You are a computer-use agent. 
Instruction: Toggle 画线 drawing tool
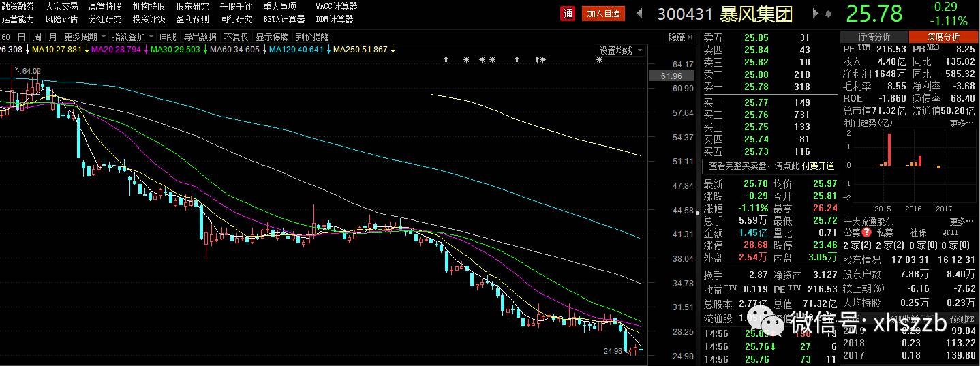(168, 37)
